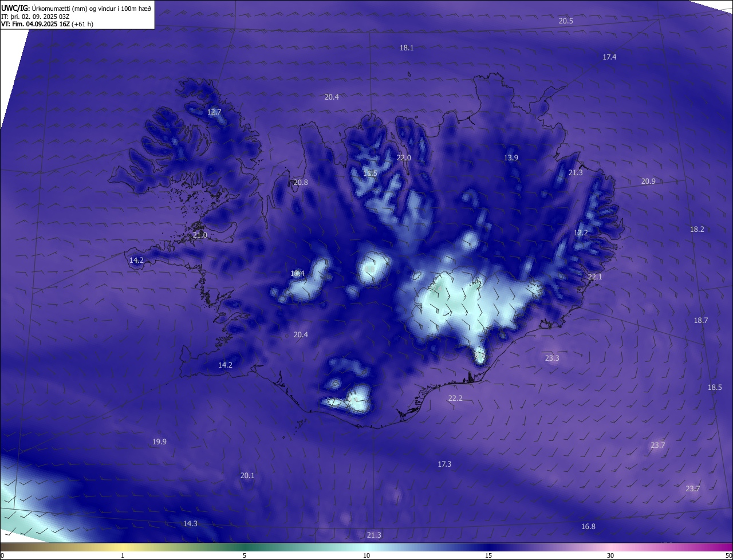
Task: Click the 22.0 value on the map
Action: (x=404, y=157)
